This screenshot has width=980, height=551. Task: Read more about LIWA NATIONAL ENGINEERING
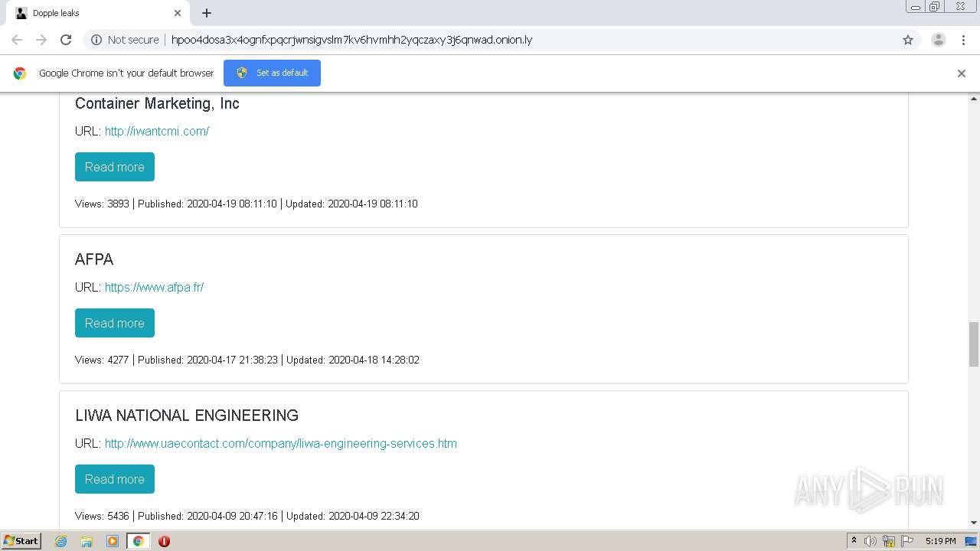pyautogui.click(x=115, y=479)
